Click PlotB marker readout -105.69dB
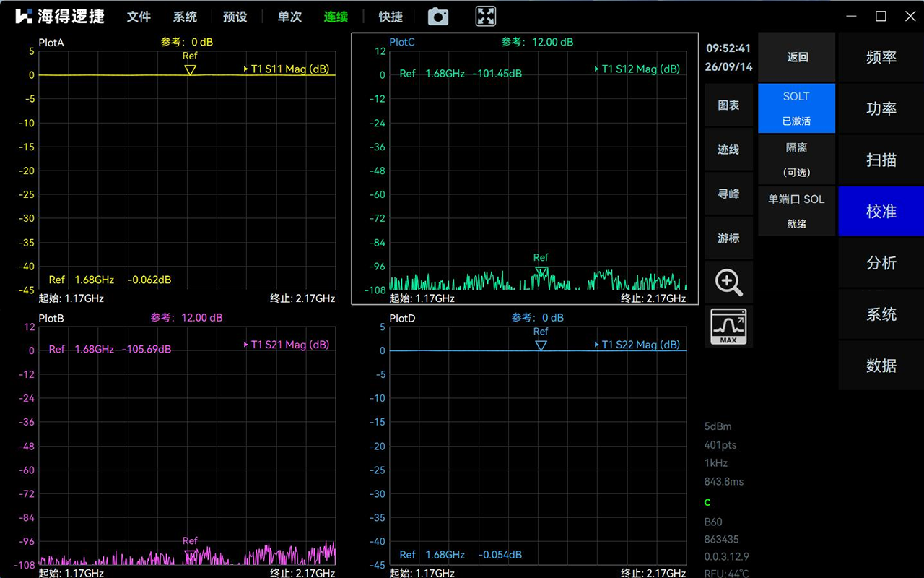This screenshot has height=578, width=924. click(147, 349)
